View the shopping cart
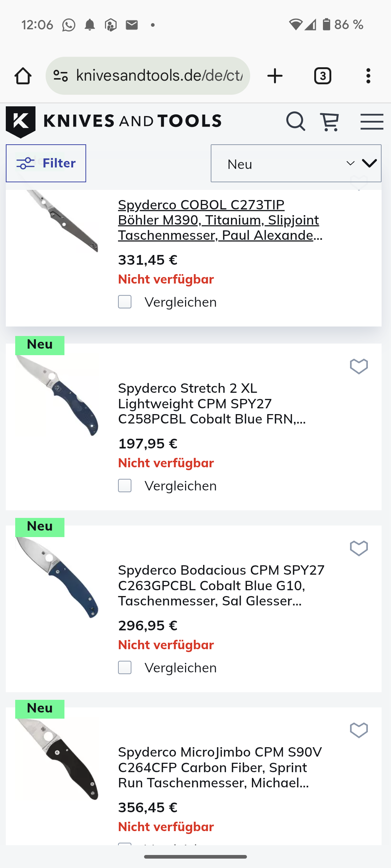391x868 pixels. click(329, 122)
